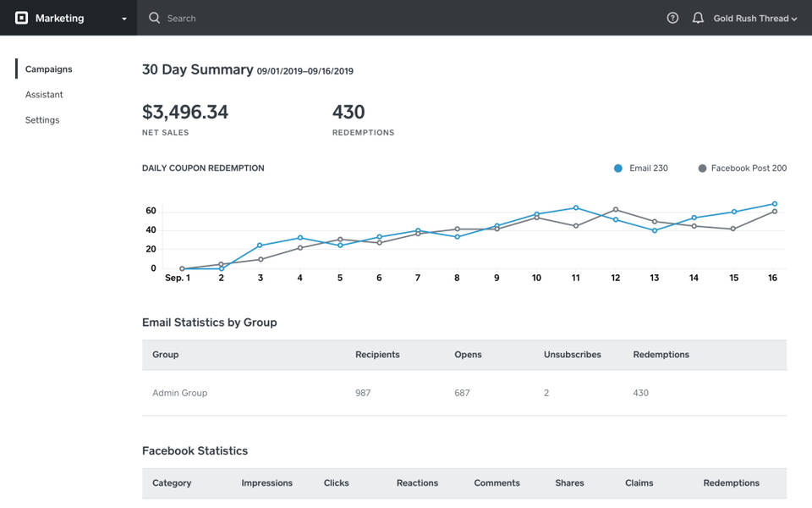Screen dimensions: 812x508
Task: Select the Facebook data point above Sep. 12
Action: click(615, 207)
